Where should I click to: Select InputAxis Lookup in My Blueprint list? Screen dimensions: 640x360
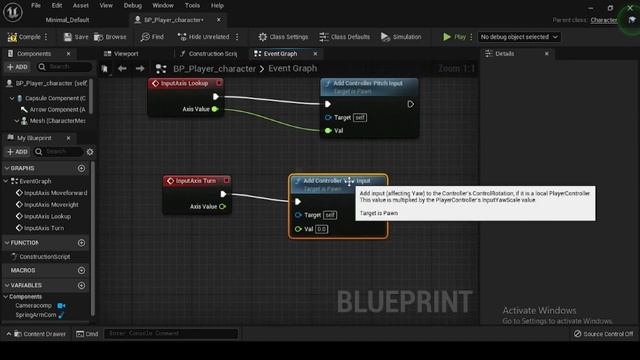point(43,217)
